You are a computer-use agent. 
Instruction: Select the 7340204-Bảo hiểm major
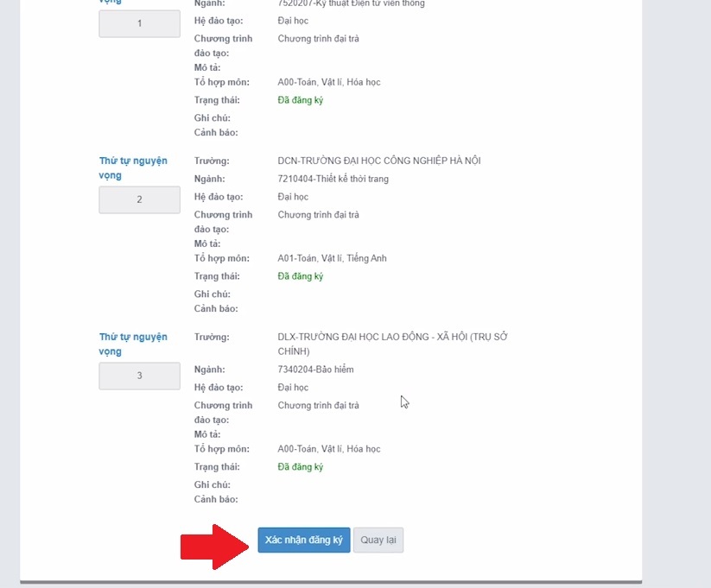tap(315, 370)
